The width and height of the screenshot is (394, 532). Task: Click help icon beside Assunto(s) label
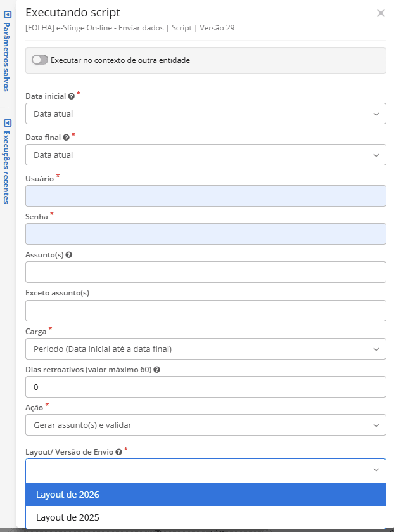click(x=68, y=255)
